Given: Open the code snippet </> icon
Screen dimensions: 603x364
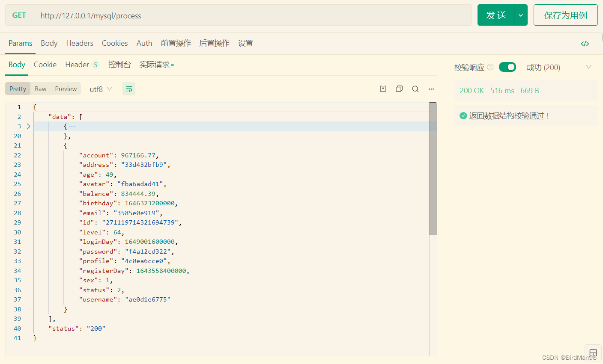Looking at the screenshot, I should click(x=585, y=43).
